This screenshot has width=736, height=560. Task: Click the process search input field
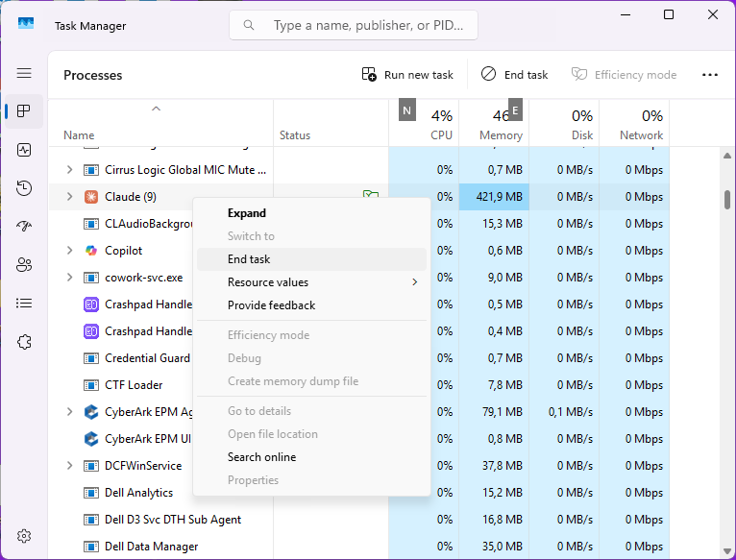pos(354,25)
